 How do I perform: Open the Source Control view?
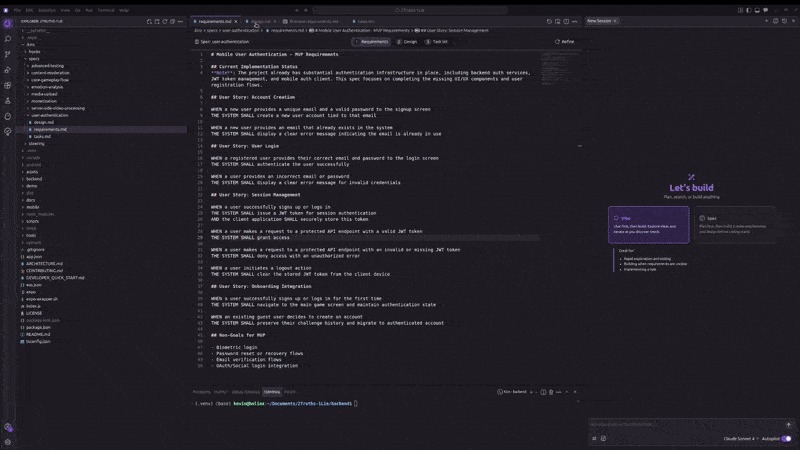pyautogui.click(x=8, y=54)
